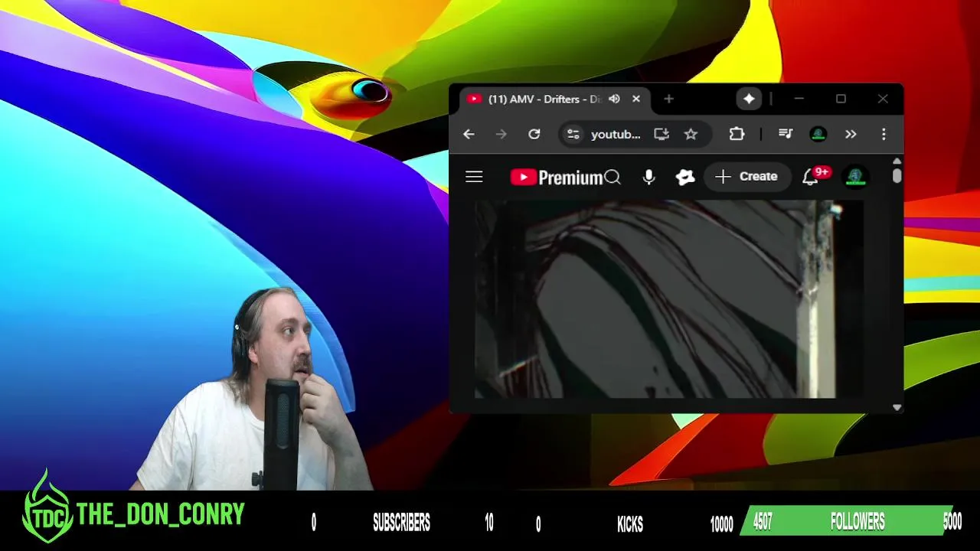Focus the youtube address bar URL
The height and width of the screenshot is (551, 980).
pyautogui.click(x=616, y=134)
